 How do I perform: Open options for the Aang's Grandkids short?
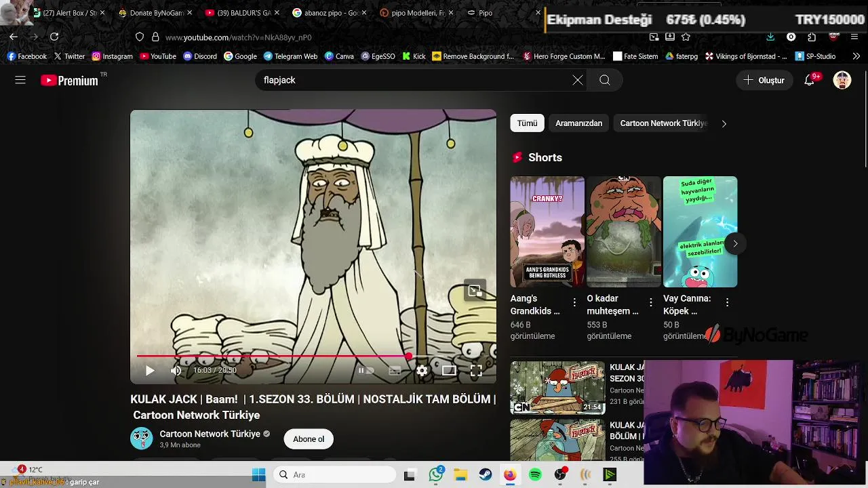(574, 302)
